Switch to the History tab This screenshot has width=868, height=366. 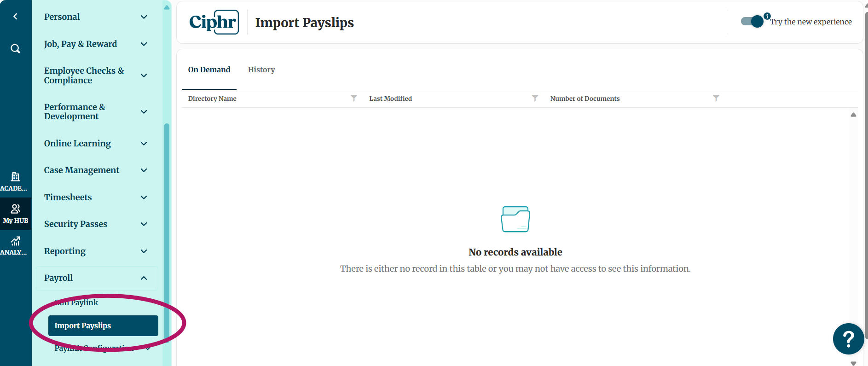pos(261,70)
